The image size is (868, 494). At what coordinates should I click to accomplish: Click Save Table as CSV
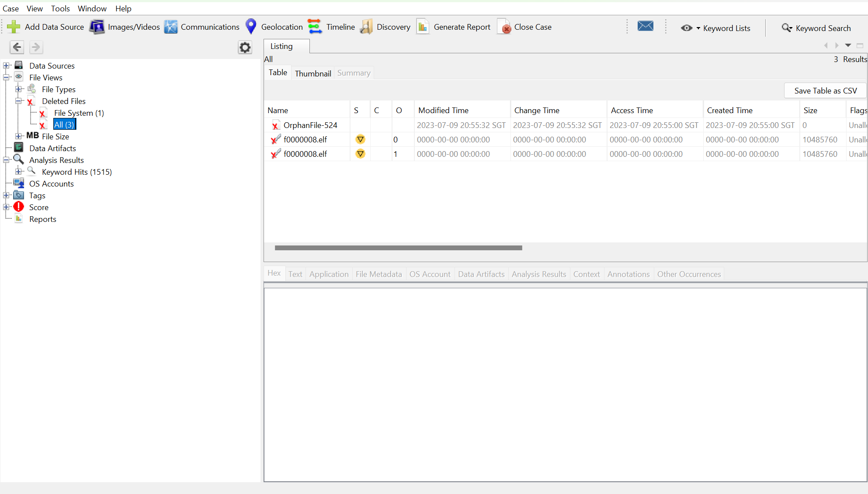825,90
